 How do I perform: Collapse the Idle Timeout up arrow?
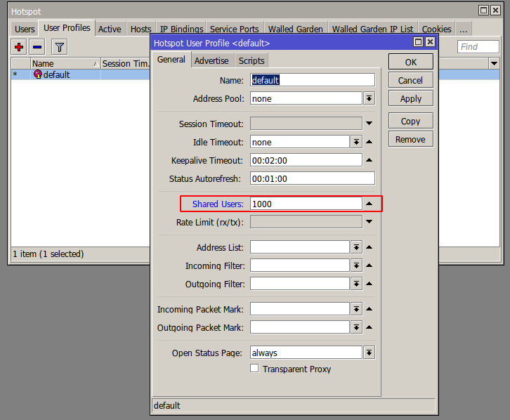370,142
